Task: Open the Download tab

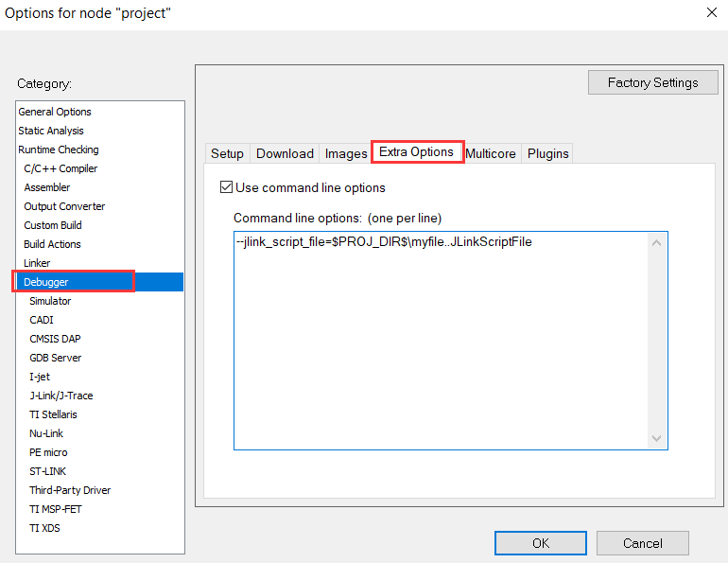Action: pyautogui.click(x=285, y=153)
